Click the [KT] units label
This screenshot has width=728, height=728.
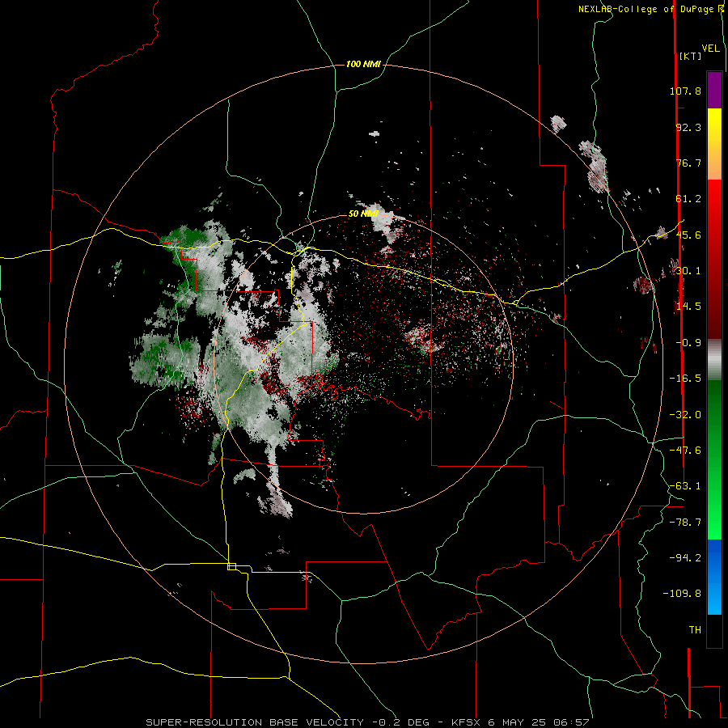691,56
